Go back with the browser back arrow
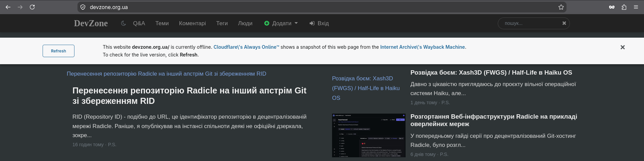This screenshot has height=161, width=644. tap(8, 7)
